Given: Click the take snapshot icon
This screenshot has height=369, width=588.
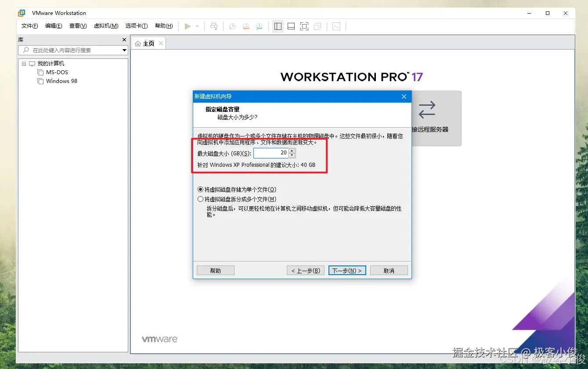Looking at the screenshot, I should (233, 26).
